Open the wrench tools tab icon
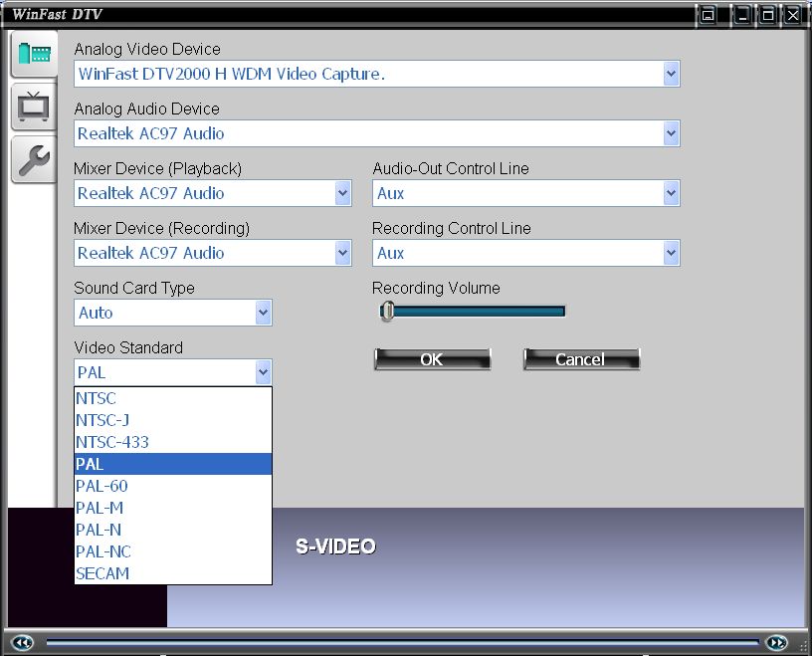Viewport: 812px width, 656px height. point(34,159)
